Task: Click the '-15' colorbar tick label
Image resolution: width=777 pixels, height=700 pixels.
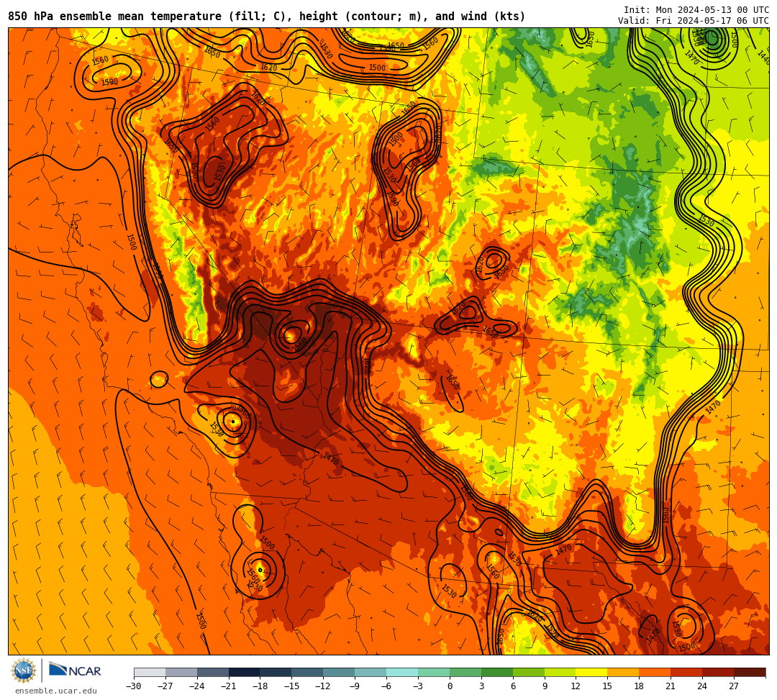Action: [x=292, y=686]
